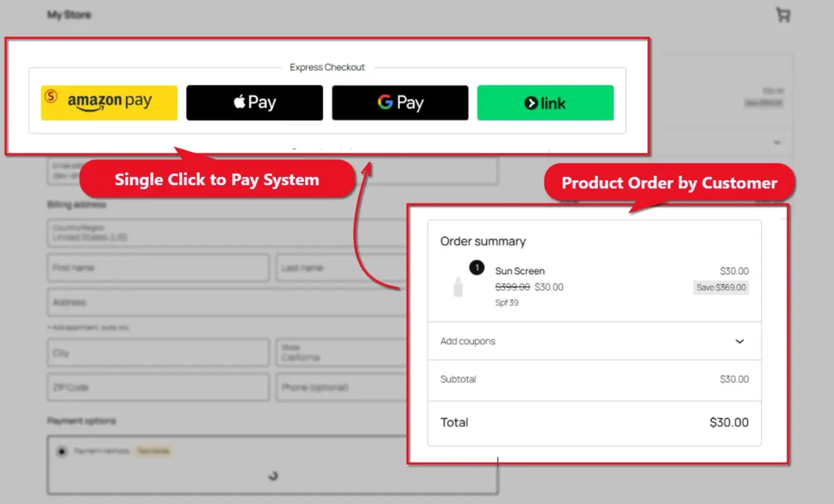Click the City input field
Viewport: 834px width, 504px height.
tap(158, 353)
